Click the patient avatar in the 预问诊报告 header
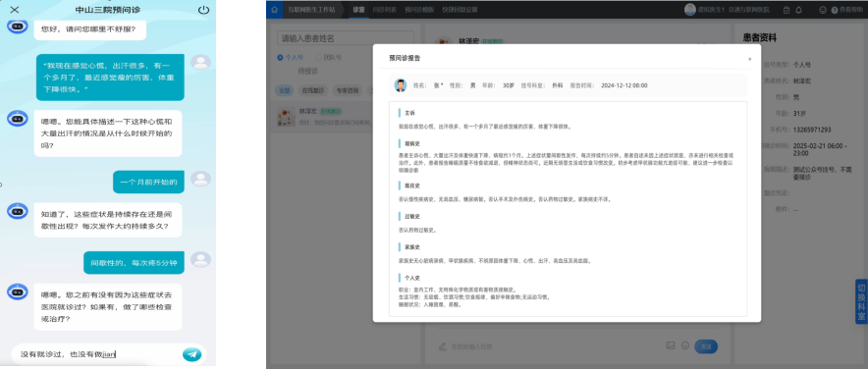This screenshot has height=370, width=868. [401, 85]
